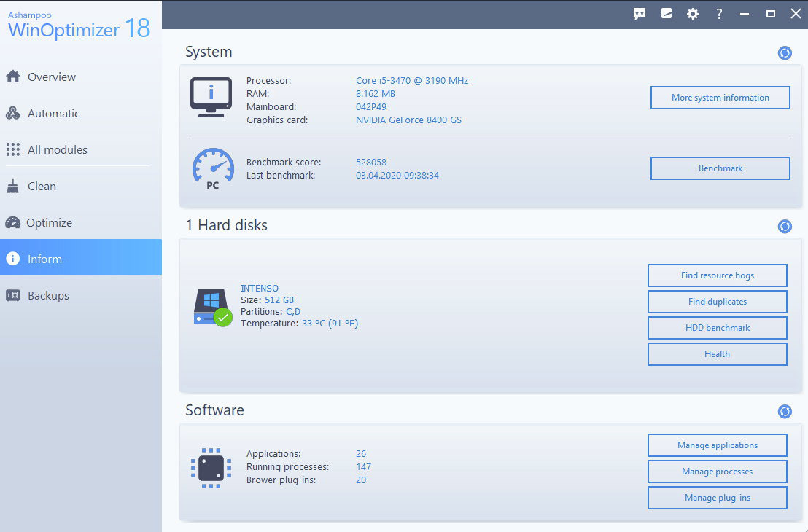Click processor value Core i5-3470 @ 3190 MHz
The width and height of the screenshot is (808, 532).
(x=412, y=81)
